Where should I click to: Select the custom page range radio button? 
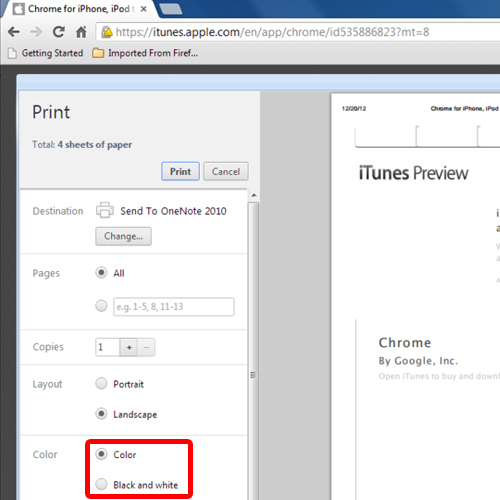click(101, 306)
